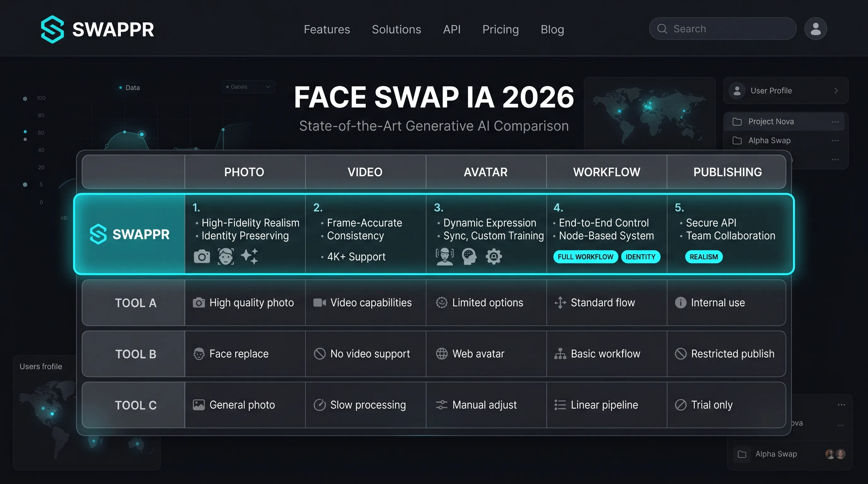Focus the Search input field

pyautogui.click(x=722, y=29)
